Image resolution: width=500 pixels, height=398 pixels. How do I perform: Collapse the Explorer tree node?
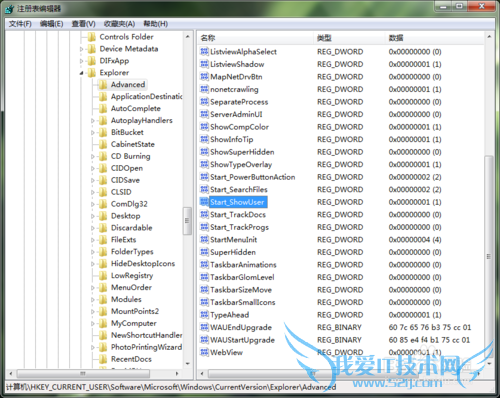pos(81,73)
